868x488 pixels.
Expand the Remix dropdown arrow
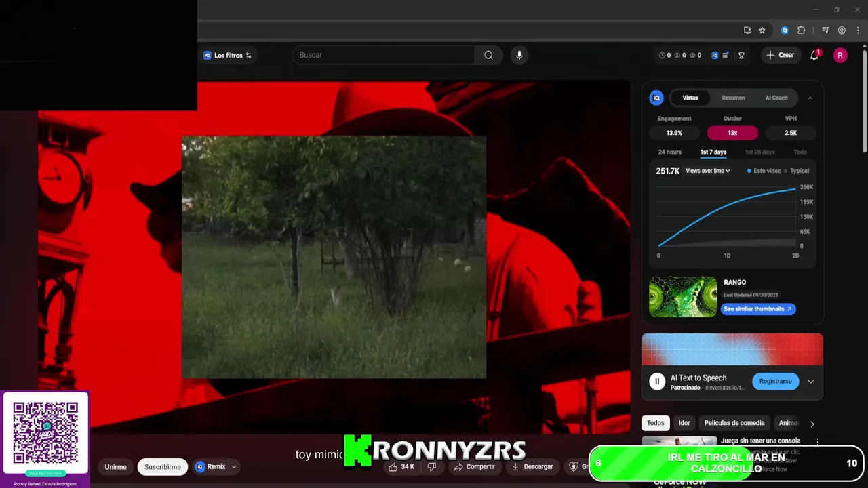point(234,467)
